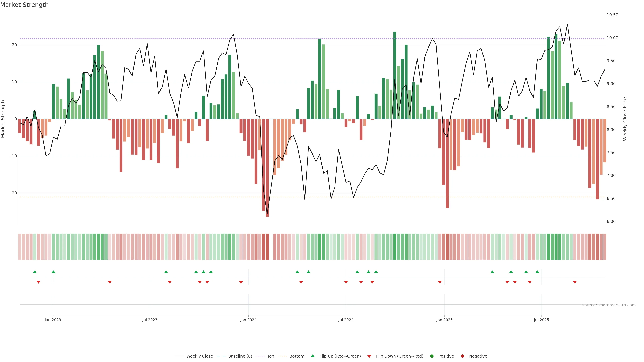Click the last green flip-up marker before Jul 2025
The image size is (644, 362).
point(537,272)
